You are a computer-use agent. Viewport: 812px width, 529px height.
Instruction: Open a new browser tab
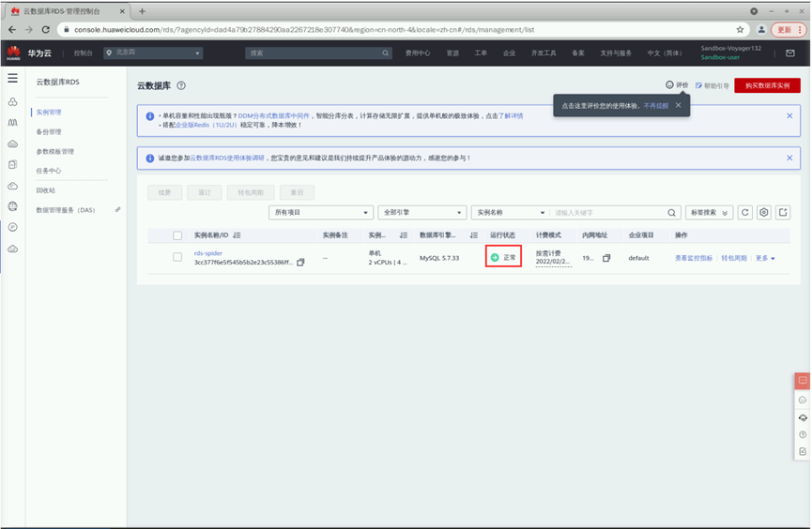pyautogui.click(x=142, y=11)
